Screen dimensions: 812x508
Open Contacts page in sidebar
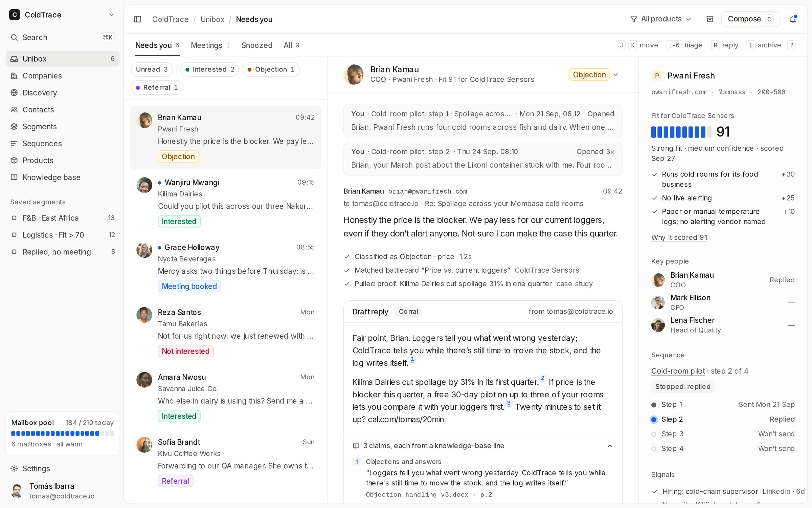pyautogui.click(x=63, y=109)
